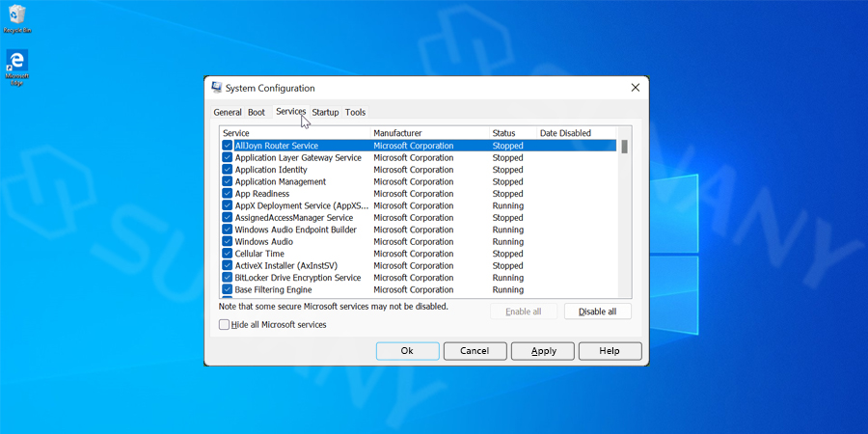Click Running status of Windows Audio row
868x434 pixels.
[507, 241]
